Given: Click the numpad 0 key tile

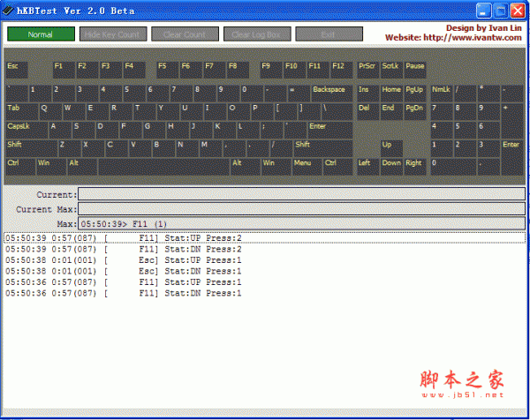Looking at the screenshot, I should [453, 167].
